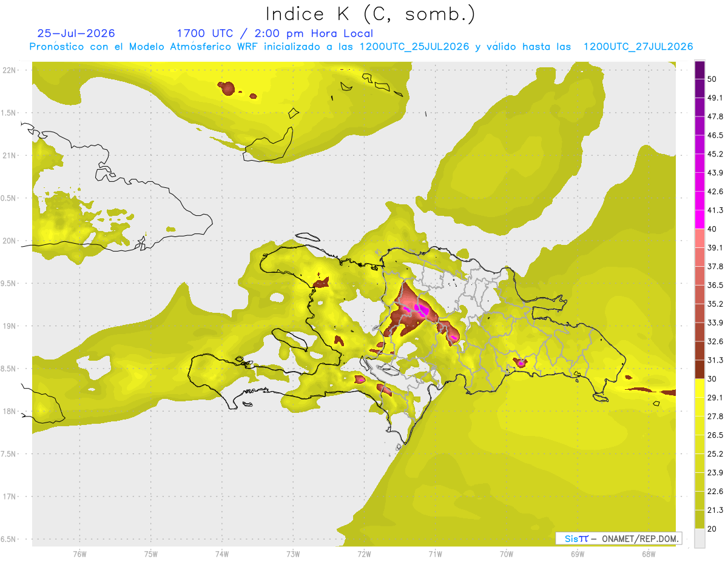Click the legend value "35.2"

pos(715,304)
